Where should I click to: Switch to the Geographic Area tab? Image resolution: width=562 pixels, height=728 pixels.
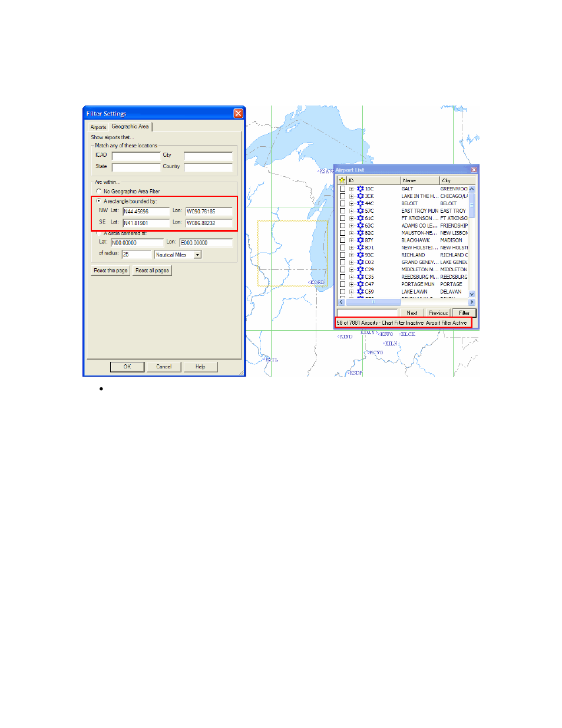pyautogui.click(x=130, y=126)
